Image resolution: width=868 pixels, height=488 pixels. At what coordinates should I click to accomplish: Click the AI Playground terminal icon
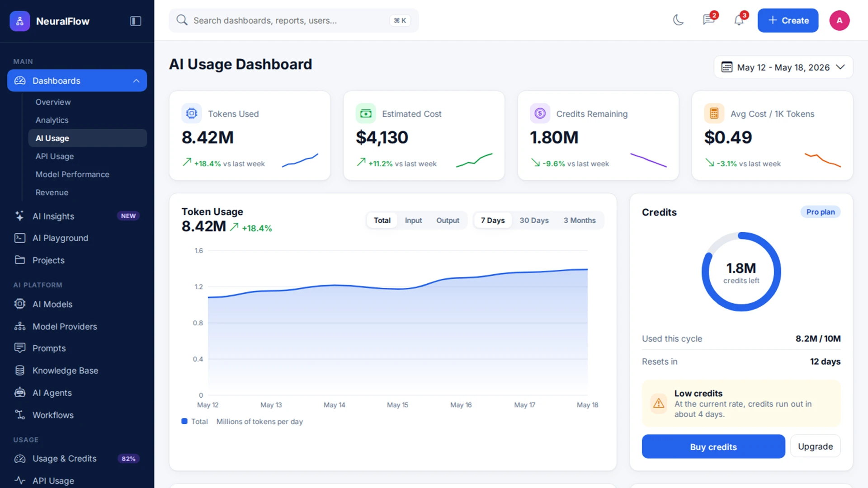tap(19, 238)
